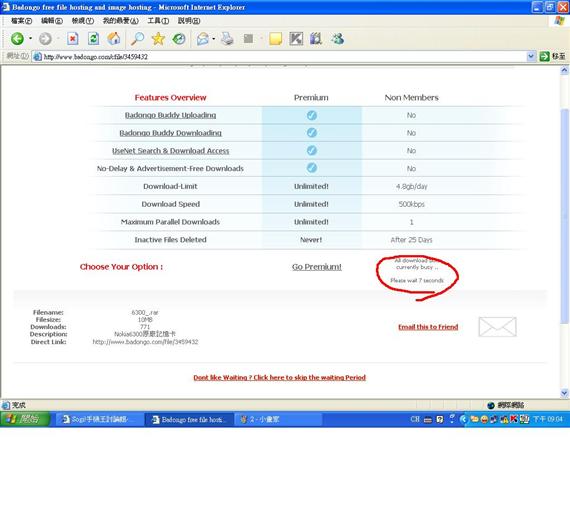This screenshot has width=570, height=527.
Task: Click the gray Forward arrow button
Action: [45, 39]
